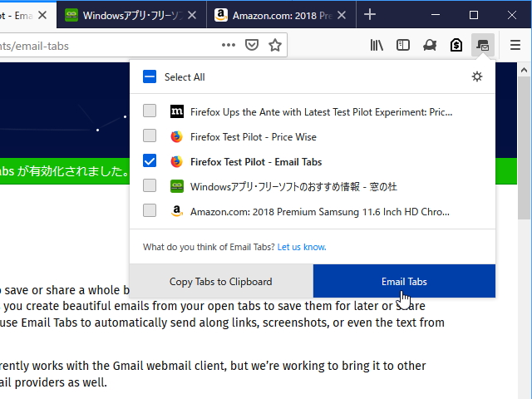Toggle the Select All checkbox
532x399 pixels.
[150, 76]
